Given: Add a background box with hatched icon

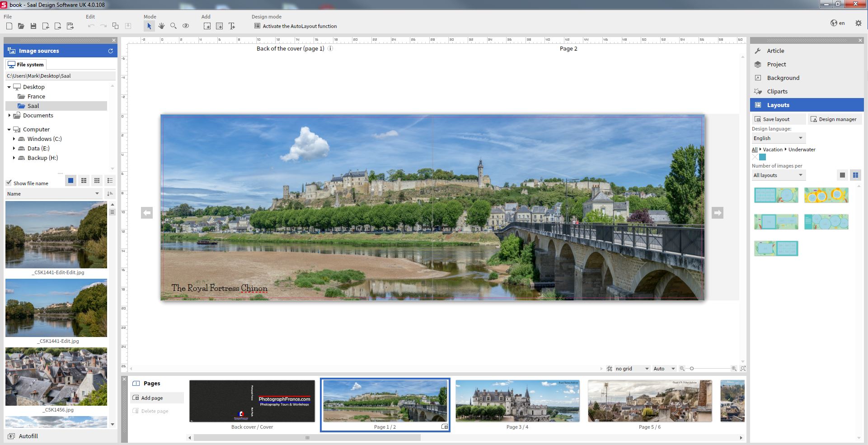Looking at the screenshot, I should [219, 26].
